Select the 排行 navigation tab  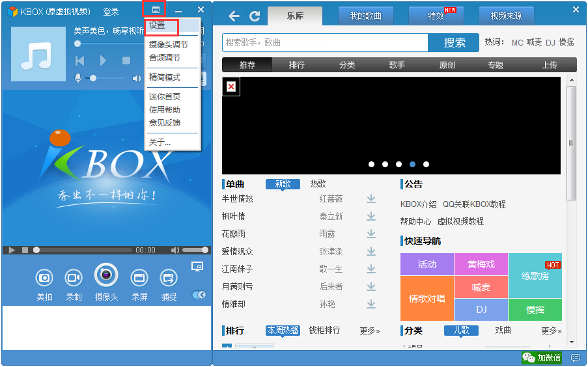coord(297,65)
